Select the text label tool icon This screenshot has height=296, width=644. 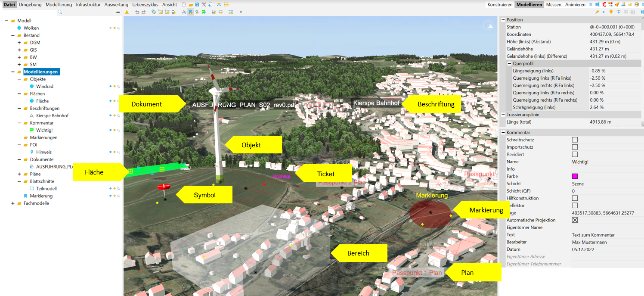click(184, 12)
